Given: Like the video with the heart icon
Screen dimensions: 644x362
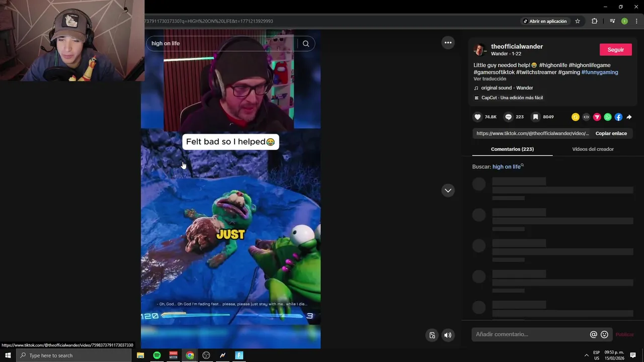Looking at the screenshot, I should click(477, 117).
